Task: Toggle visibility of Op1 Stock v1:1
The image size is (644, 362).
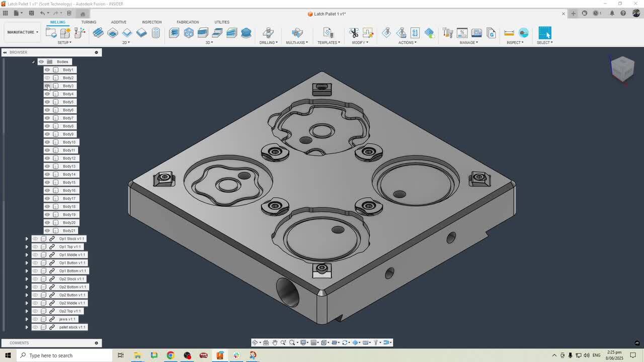Action: [x=35, y=239]
